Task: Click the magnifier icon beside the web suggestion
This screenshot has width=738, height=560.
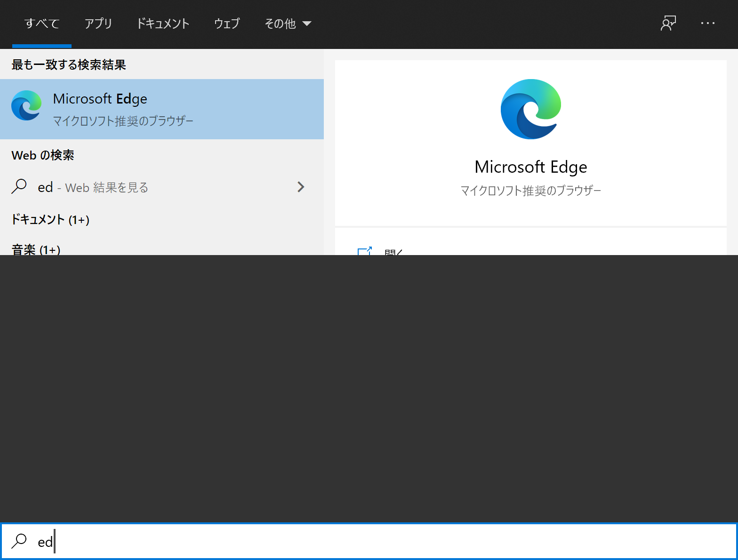Action: click(19, 186)
